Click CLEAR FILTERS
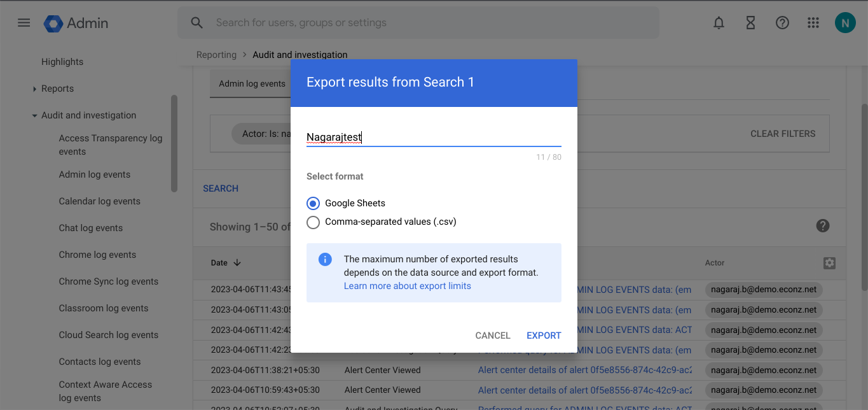Viewport: 868px width, 410px height. [x=783, y=134]
